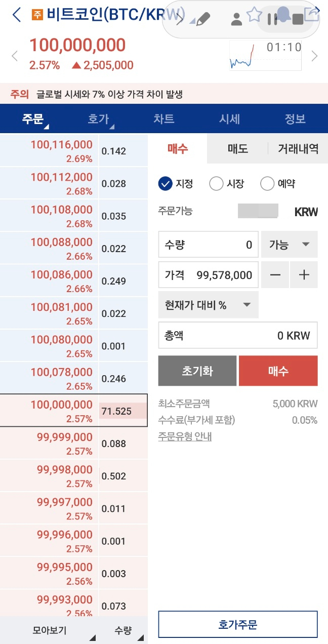Open the 차트 chart tab
The width and height of the screenshot is (328, 644).
point(164,119)
